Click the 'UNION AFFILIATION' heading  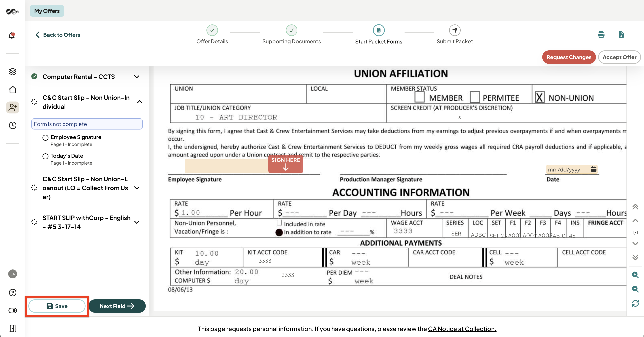click(401, 74)
